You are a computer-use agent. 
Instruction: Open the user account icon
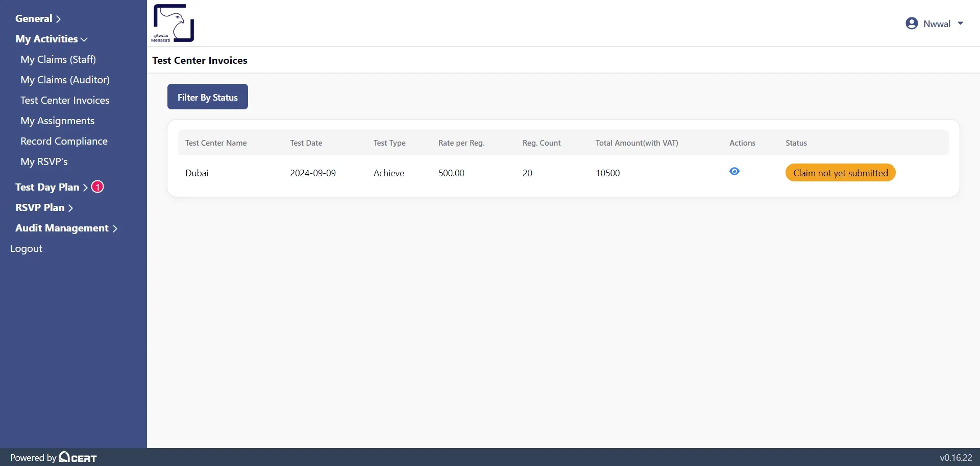click(911, 23)
